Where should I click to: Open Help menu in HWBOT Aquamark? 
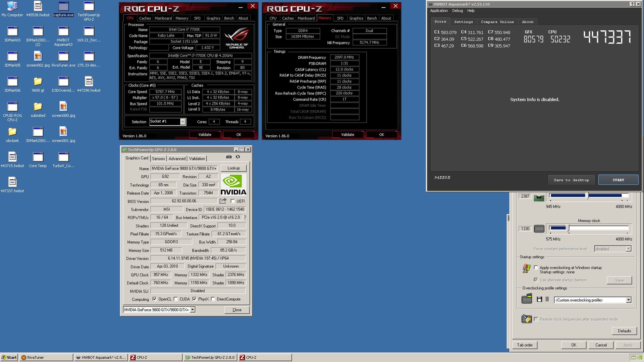click(471, 11)
